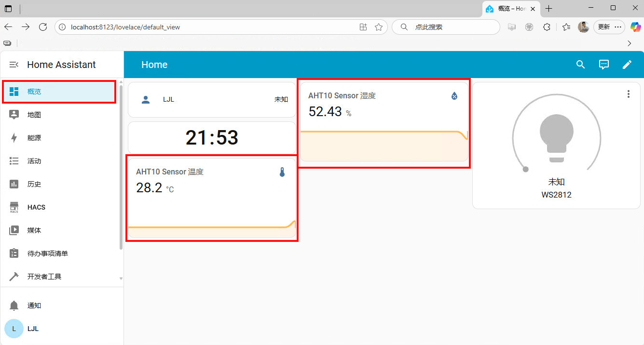
Task: Close the 概览 browser tab
Action: tap(533, 9)
